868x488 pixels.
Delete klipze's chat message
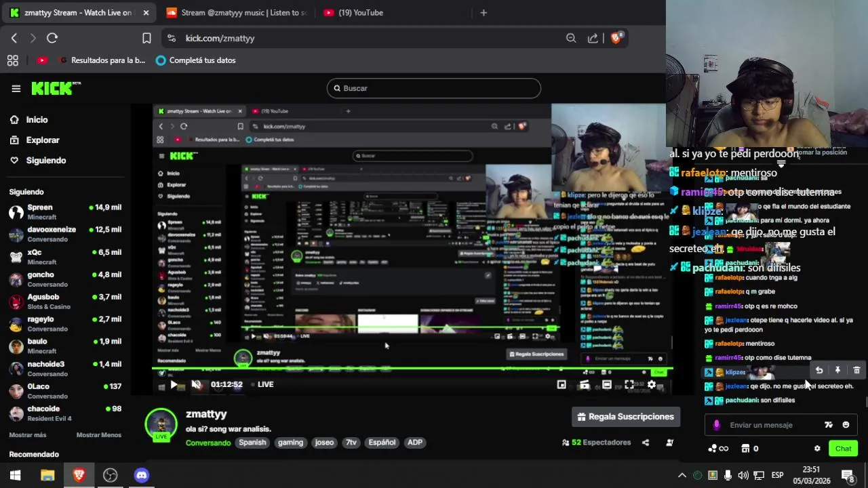click(856, 370)
